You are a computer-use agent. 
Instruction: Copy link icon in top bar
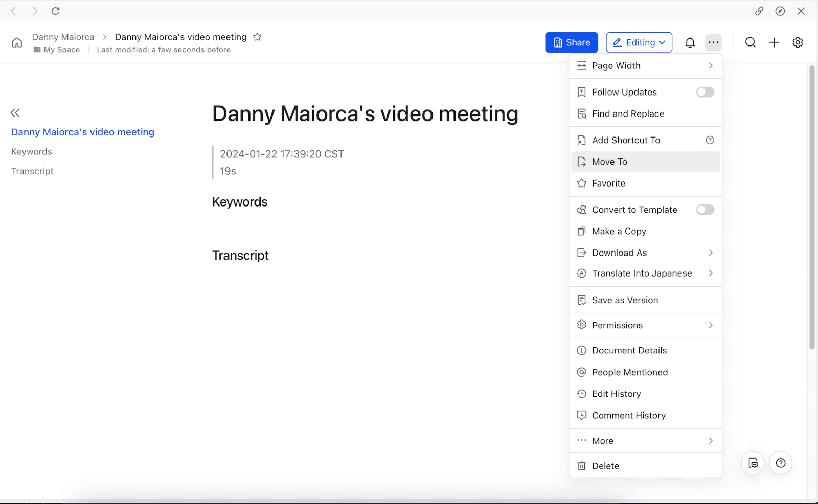tap(759, 11)
